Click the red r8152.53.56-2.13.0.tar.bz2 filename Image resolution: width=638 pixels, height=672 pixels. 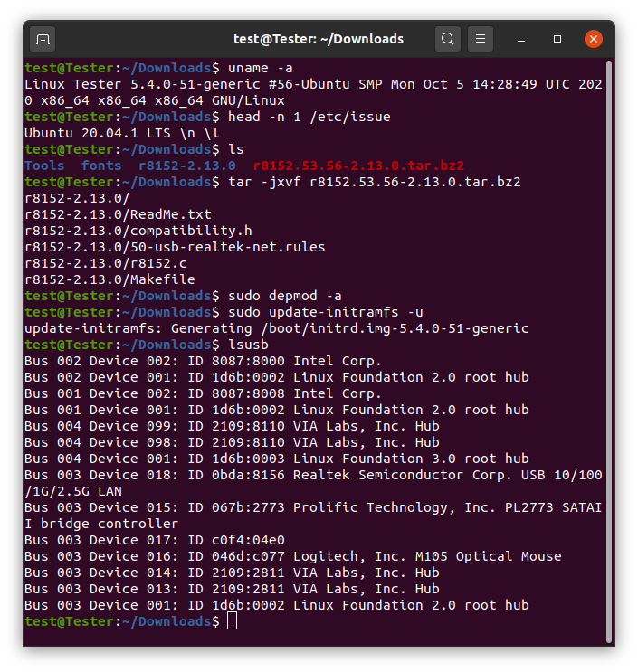[x=358, y=166]
